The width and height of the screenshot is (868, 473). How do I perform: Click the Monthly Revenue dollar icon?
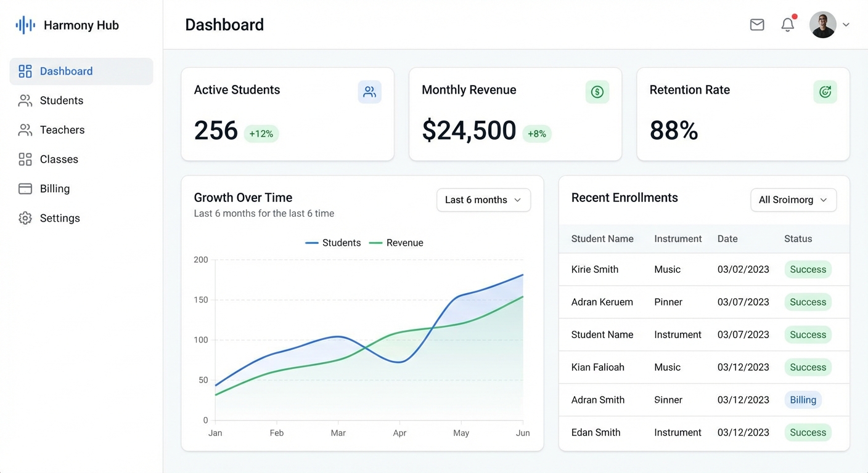click(597, 92)
